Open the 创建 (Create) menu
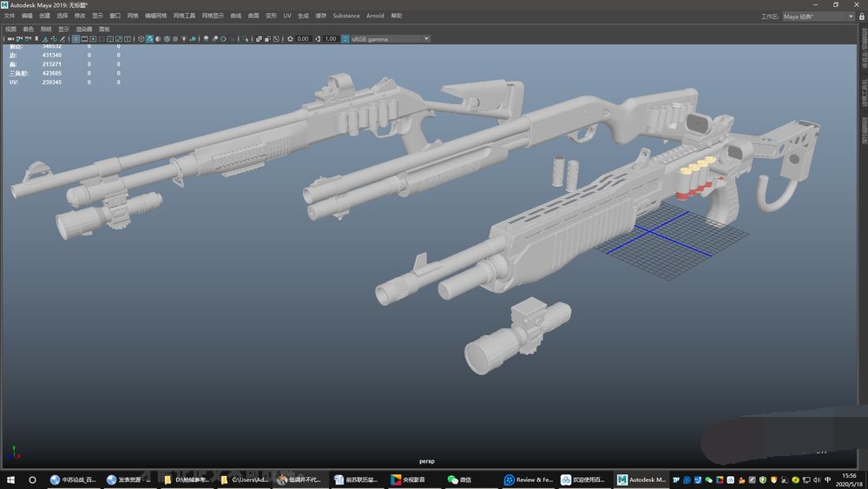The width and height of the screenshot is (868, 489). 44,16
